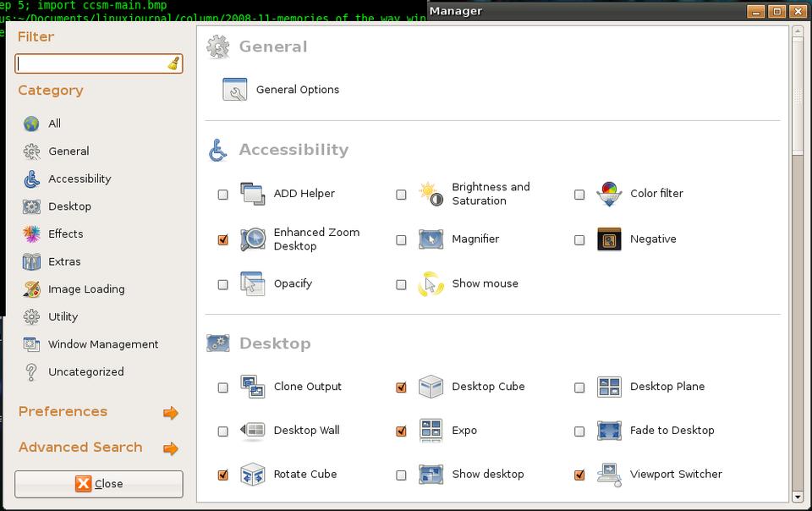Enable the Opacify checkbox
This screenshot has width=812, height=511.
223,284
